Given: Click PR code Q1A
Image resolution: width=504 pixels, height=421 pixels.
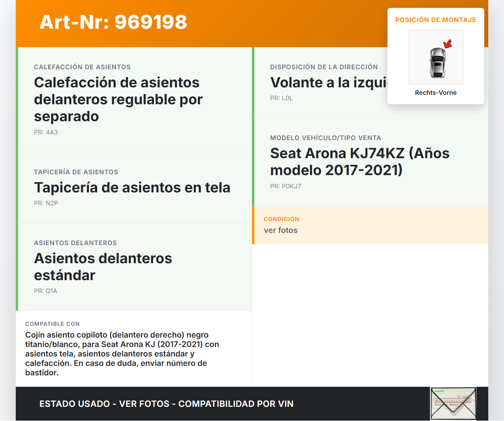Looking at the screenshot, I should pyautogui.click(x=45, y=291).
